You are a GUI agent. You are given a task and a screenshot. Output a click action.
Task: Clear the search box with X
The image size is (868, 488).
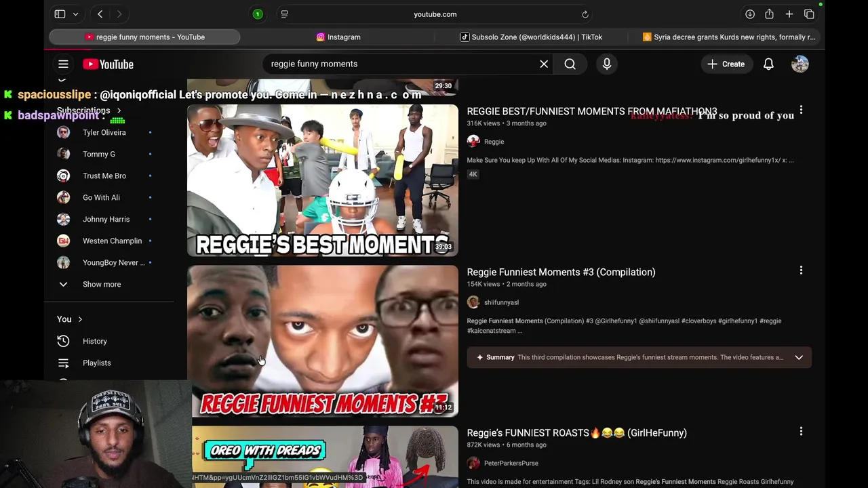click(x=544, y=64)
